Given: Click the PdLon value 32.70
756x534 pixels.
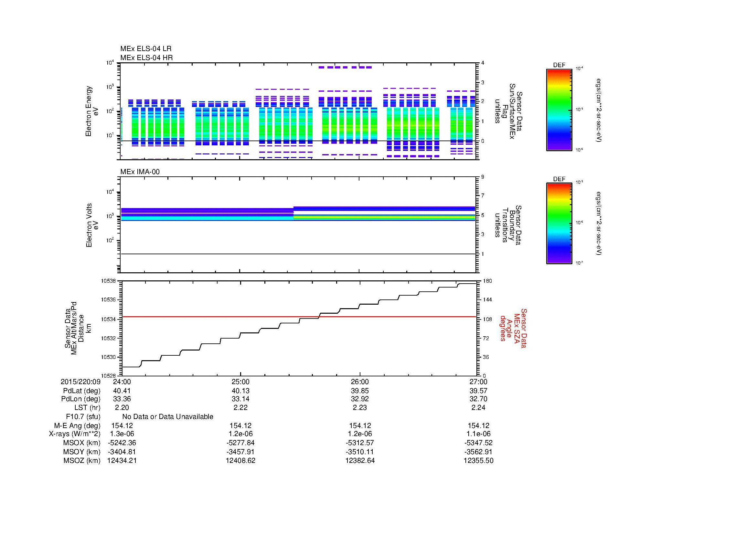Looking at the screenshot, I should click(478, 399).
